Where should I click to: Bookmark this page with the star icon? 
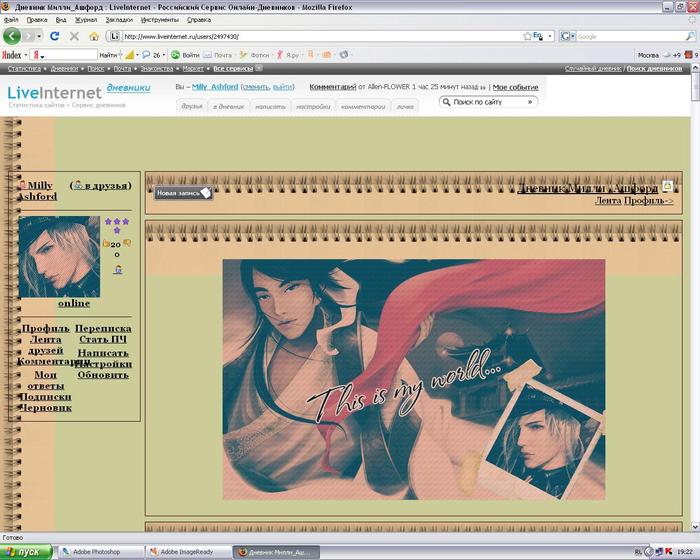point(527,36)
